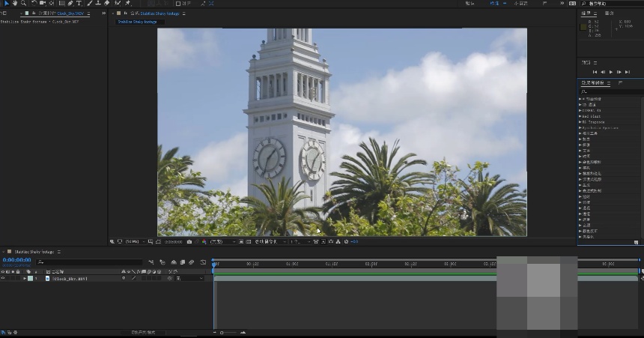Switch to the Clock_Skr.MOV effect controls tab
This screenshot has height=338, width=644.
(x=65, y=13)
